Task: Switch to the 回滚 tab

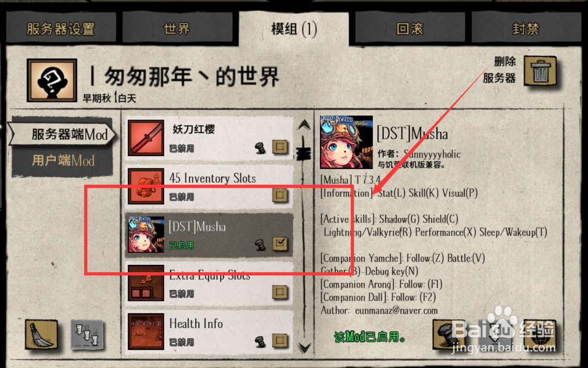Action: click(410, 29)
